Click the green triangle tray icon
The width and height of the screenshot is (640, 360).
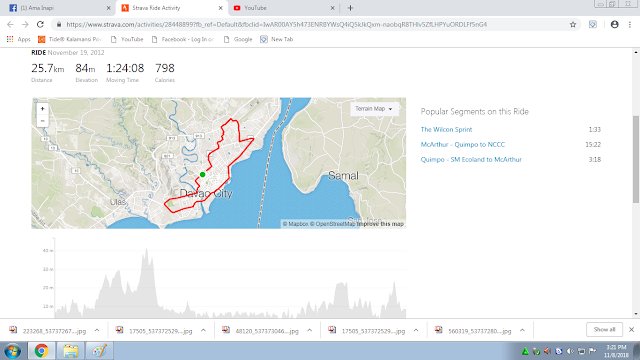(525, 351)
